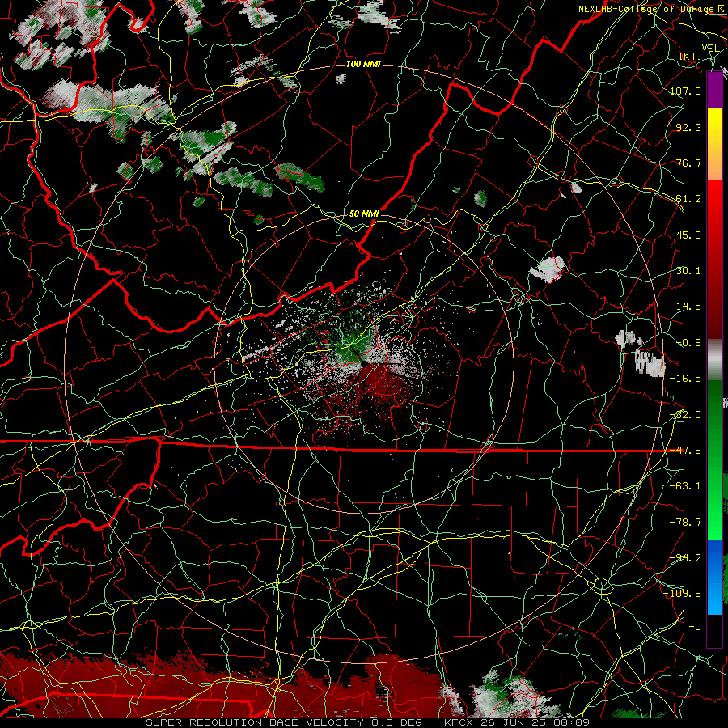The width and height of the screenshot is (728, 728).
Task: Select the -32.0 legend value
Action: (x=685, y=415)
